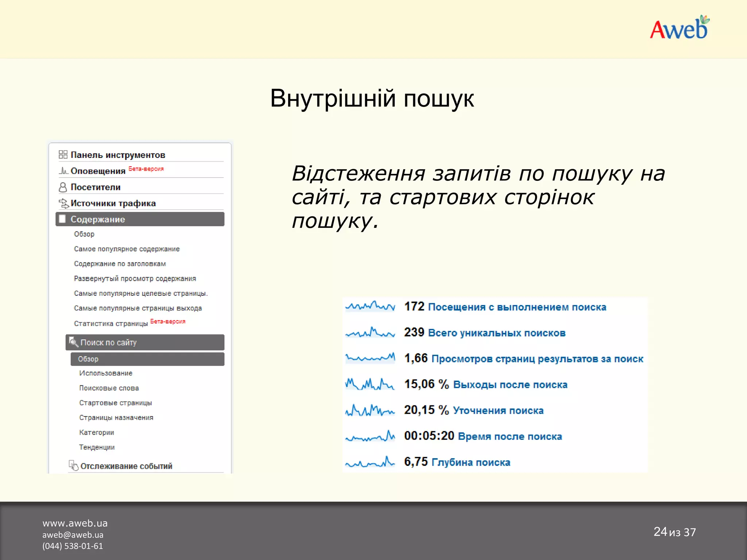Open Использование report
This screenshot has height=560, width=747.
tap(106, 373)
